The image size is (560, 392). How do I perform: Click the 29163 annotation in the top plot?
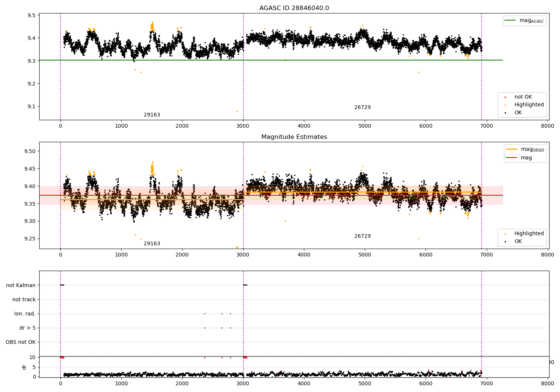pyautogui.click(x=152, y=115)
